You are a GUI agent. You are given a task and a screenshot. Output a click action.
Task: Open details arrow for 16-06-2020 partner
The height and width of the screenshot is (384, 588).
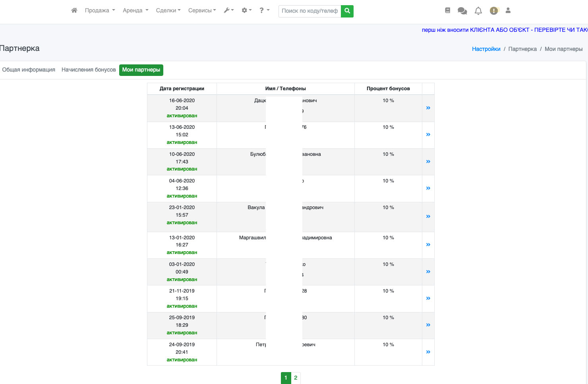tap(428, 108)
